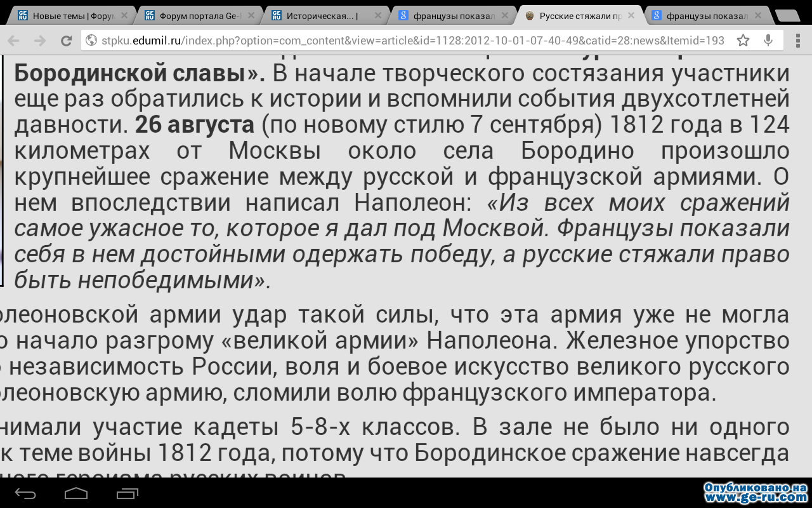Open site info via globe icon
The image size is (812, 508).
[91, 41]
